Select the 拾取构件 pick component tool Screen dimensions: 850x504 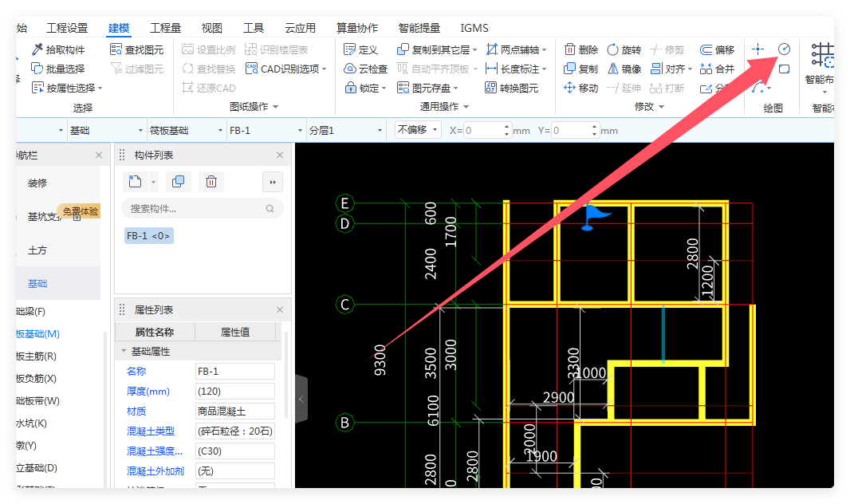coord(58,50)
